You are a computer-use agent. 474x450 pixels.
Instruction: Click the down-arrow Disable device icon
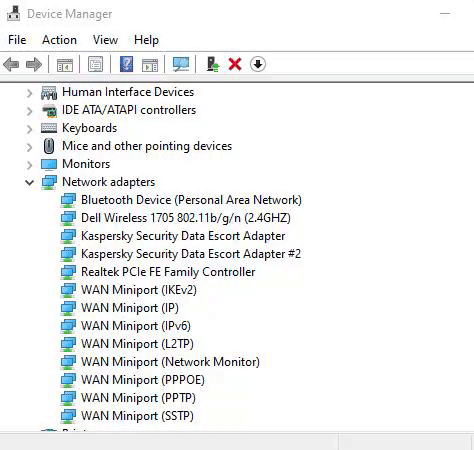(258, 64)
